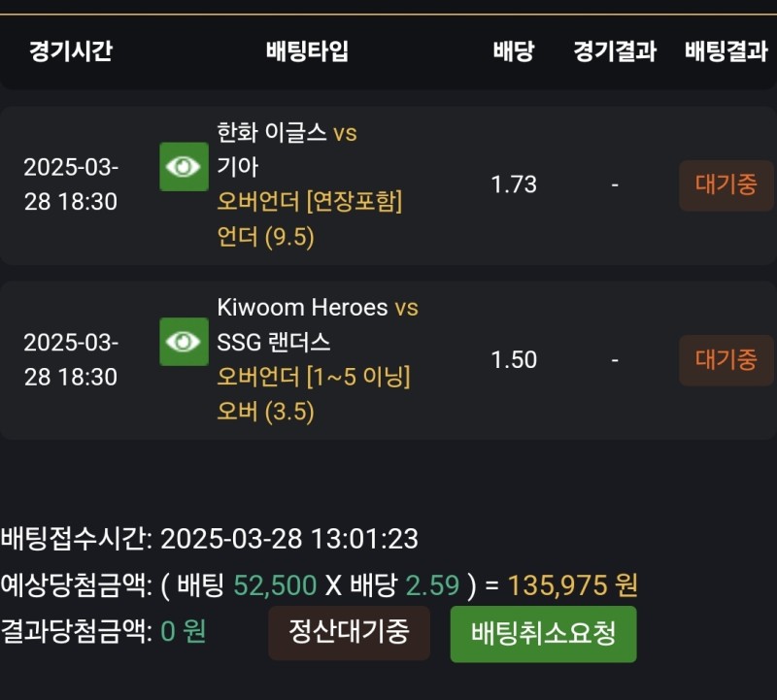This screenshot has height=700, width=777.
Task: Select the 배팅결과 column header
Action: pyautogui.click(x=726, y=51)
